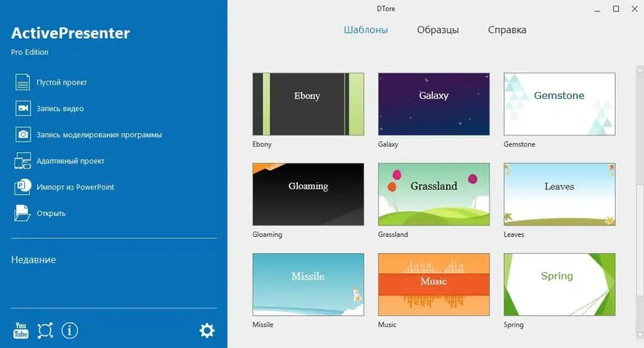
Task: Open the info about icon
Action: click(x=70, y=330)
